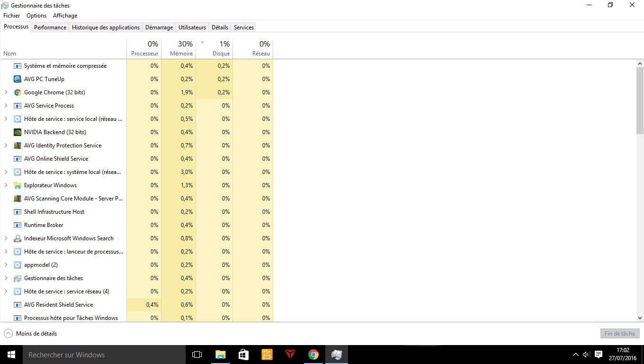This screenshot has height=364, width=644.
Task: Collapse with Moins de détails
Action: (x=30, y=334)
